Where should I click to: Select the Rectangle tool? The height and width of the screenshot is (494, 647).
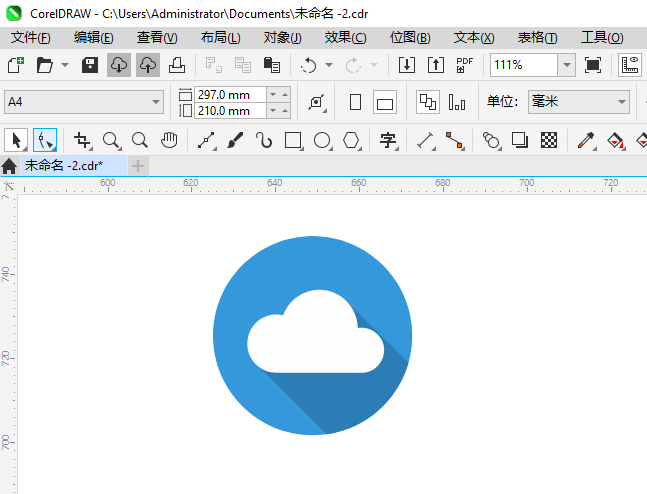pyautogui.click(x=293, y=140)
